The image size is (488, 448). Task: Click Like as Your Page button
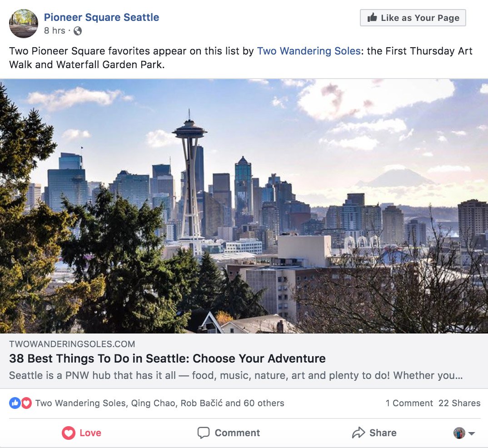413,18
